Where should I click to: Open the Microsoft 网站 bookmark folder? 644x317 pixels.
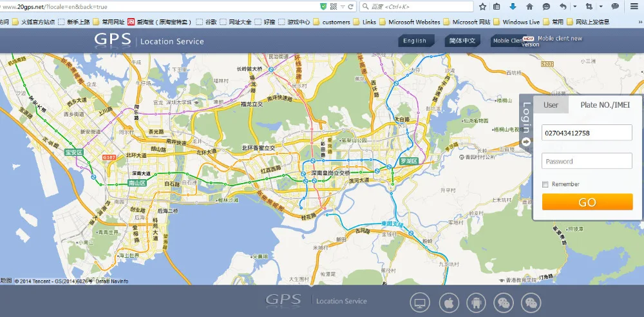coord(466,22)
